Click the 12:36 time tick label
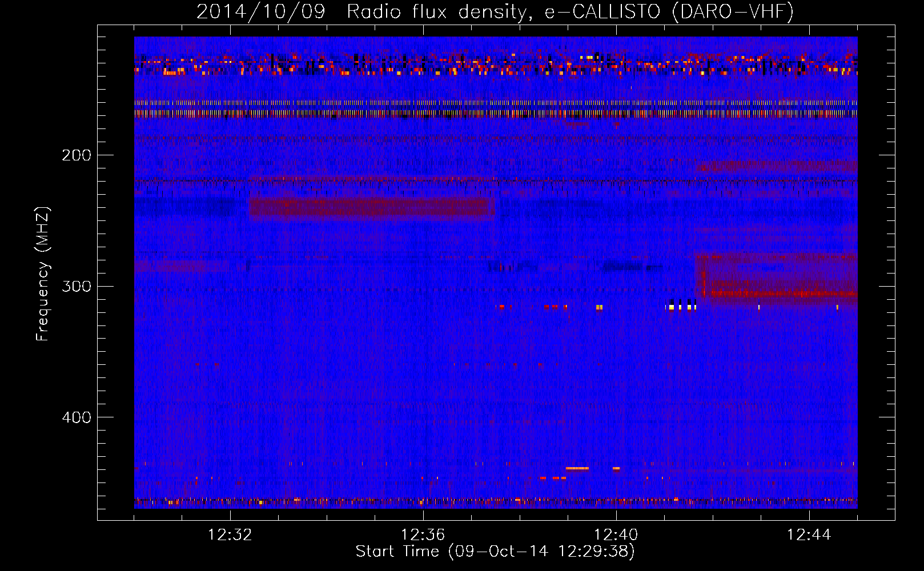The image size is (924, 571). (x=423, y=535)
